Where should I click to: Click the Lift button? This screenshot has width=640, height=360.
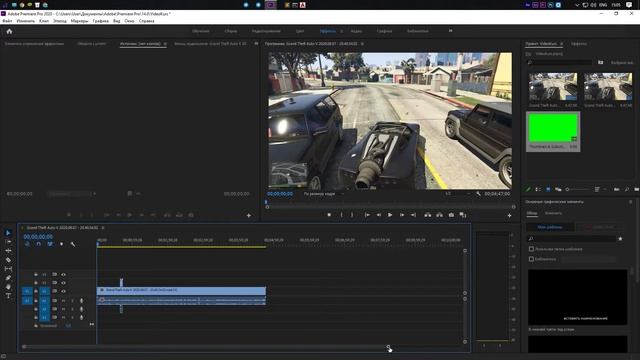tap(427, 215)
